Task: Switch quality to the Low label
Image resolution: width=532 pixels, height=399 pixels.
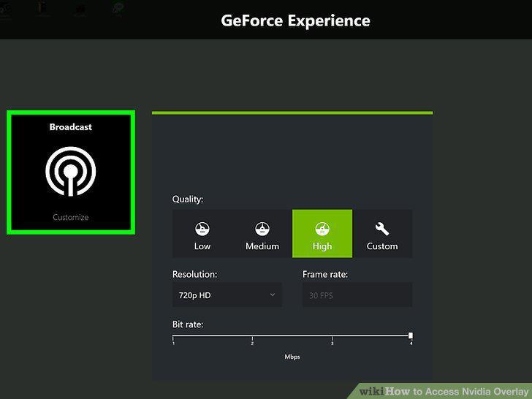Action: coord(202,246)
